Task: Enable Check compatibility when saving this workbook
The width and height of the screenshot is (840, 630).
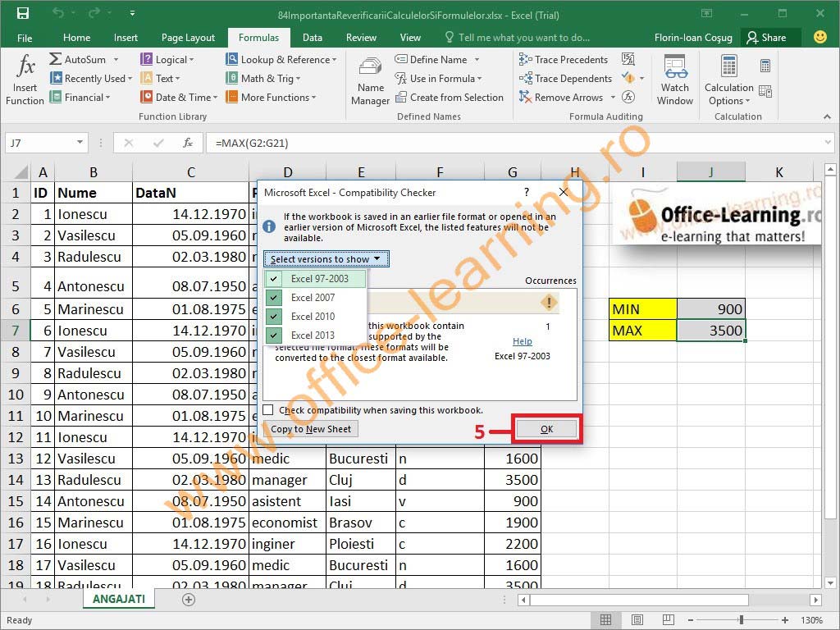Action: point(268,410)
